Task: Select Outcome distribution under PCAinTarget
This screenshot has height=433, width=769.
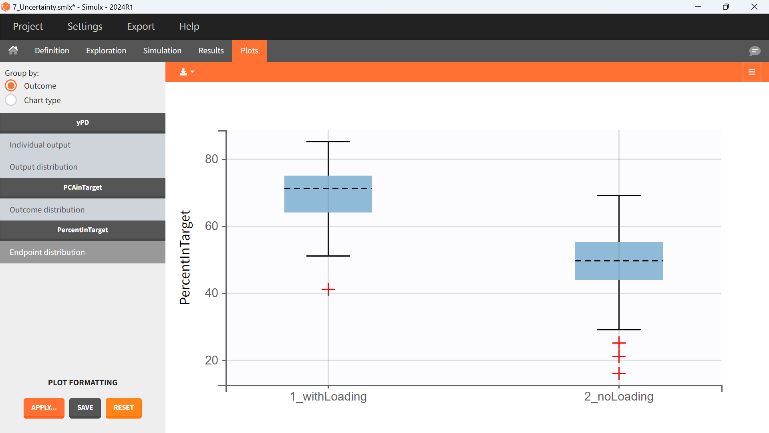Action: pos(47,210)
